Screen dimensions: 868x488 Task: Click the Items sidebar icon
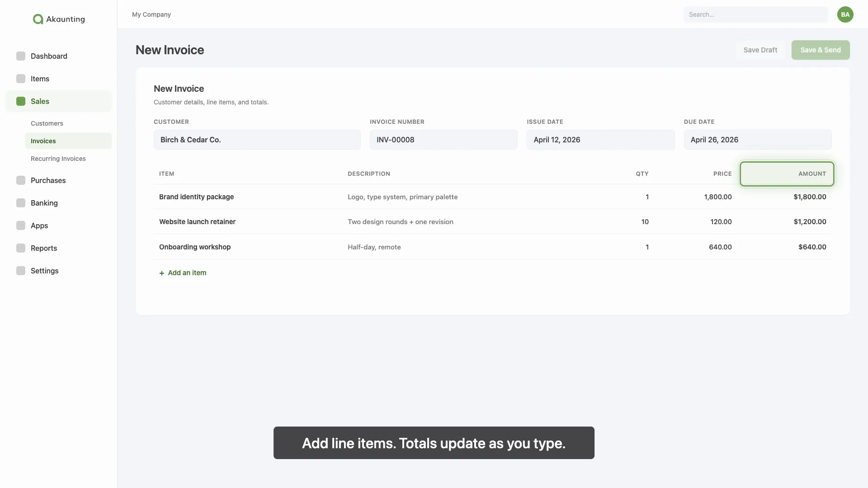pos(21,79)
